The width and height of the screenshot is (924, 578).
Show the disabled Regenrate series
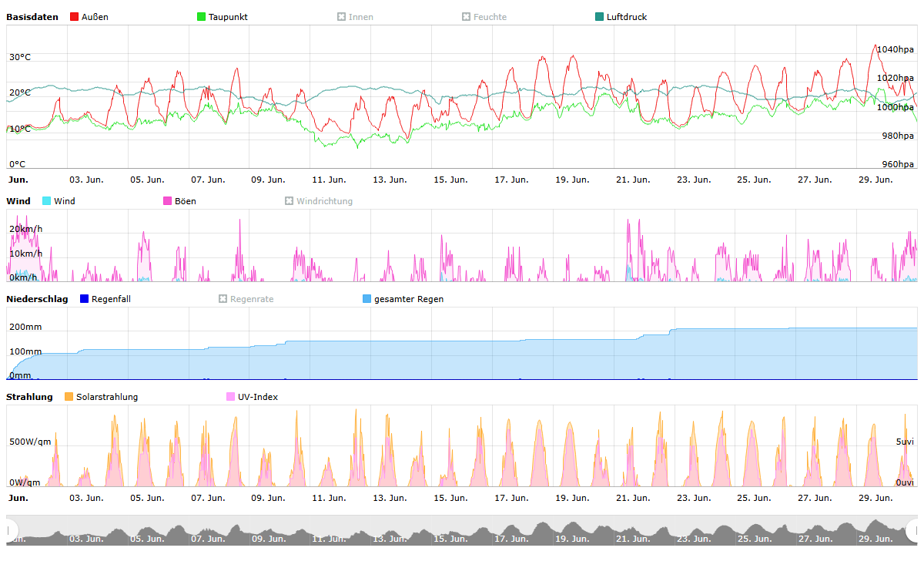223,299
